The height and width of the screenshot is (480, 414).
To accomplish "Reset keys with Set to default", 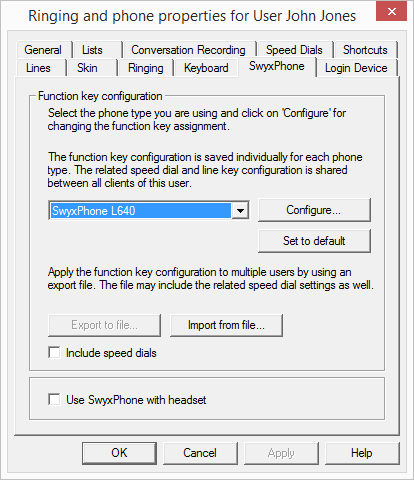I will coord(314,241).
